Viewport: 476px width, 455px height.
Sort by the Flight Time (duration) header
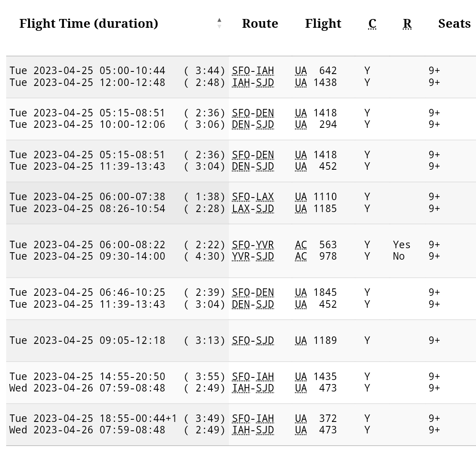[89, 23]
